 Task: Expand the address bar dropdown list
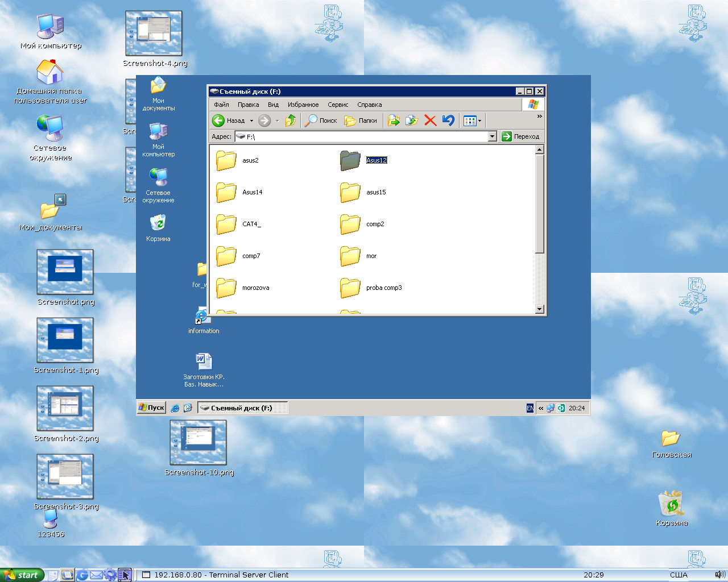click(493, 136)
